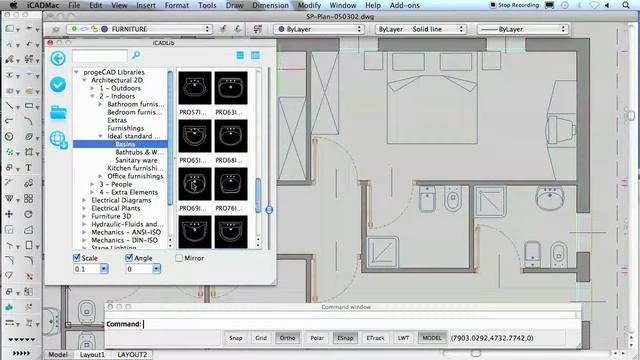Screen dimensions: 640x360
Task: Expand the Electrical Diagrams node
Action: pos(84,200)
